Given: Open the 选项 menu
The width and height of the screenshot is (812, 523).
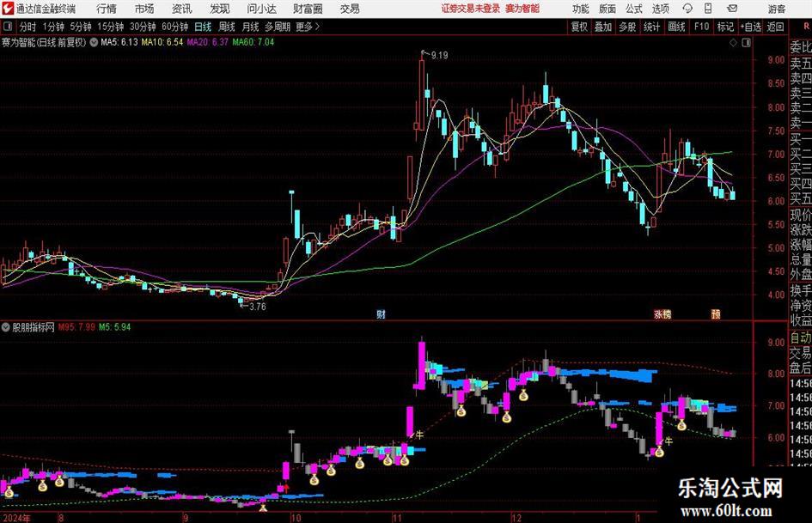Looking at the screenshot, I should pyautogui.click(x=660, y=9).
